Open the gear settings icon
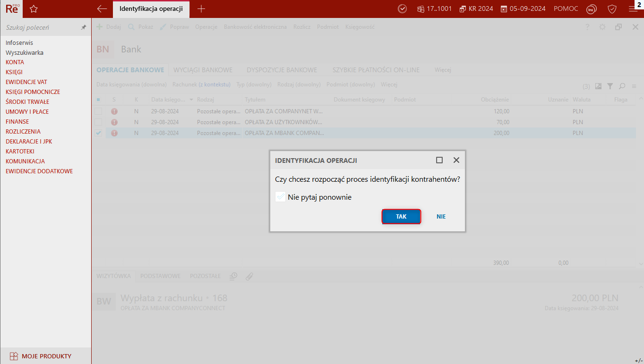 tap(602, 27)
